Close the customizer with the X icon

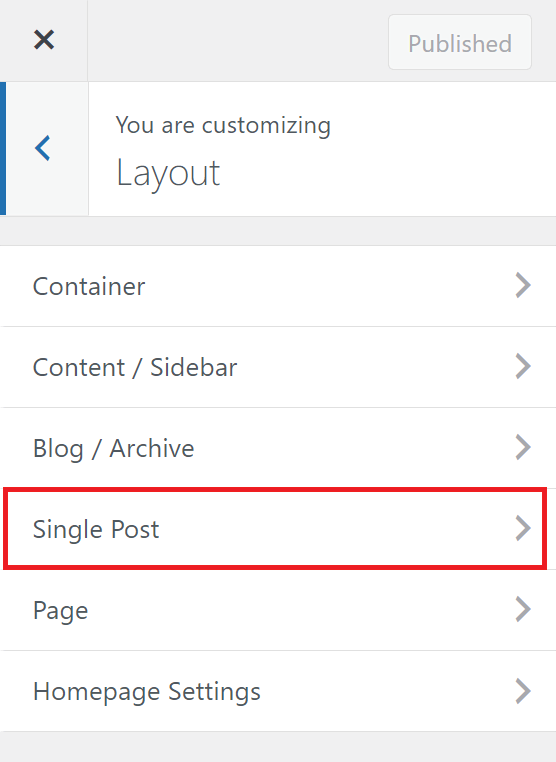click(x=44, y=40)
